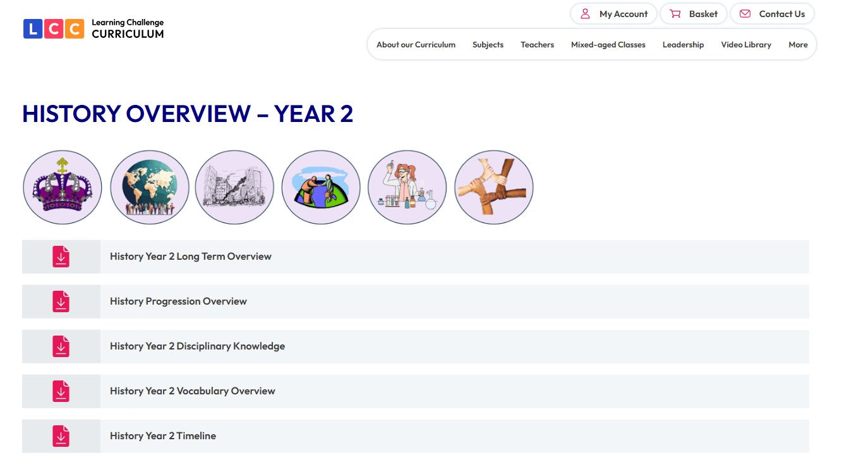Click the two people on globe icon

[x=321, y=187]
